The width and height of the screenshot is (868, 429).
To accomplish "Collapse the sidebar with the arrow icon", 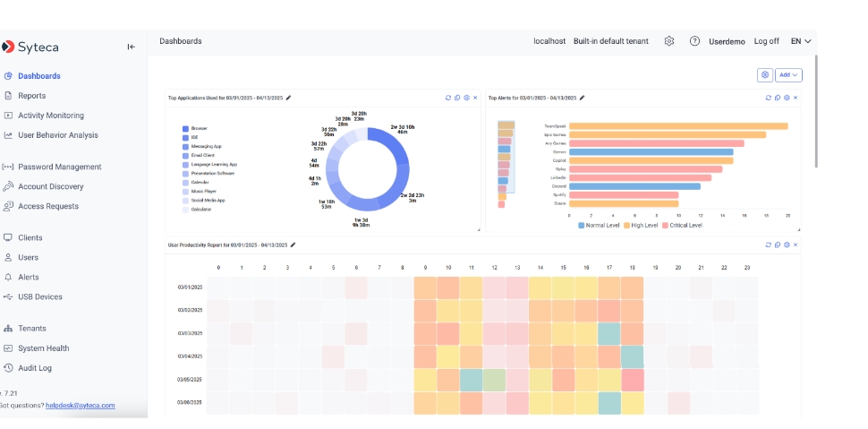I will point(131,47).
